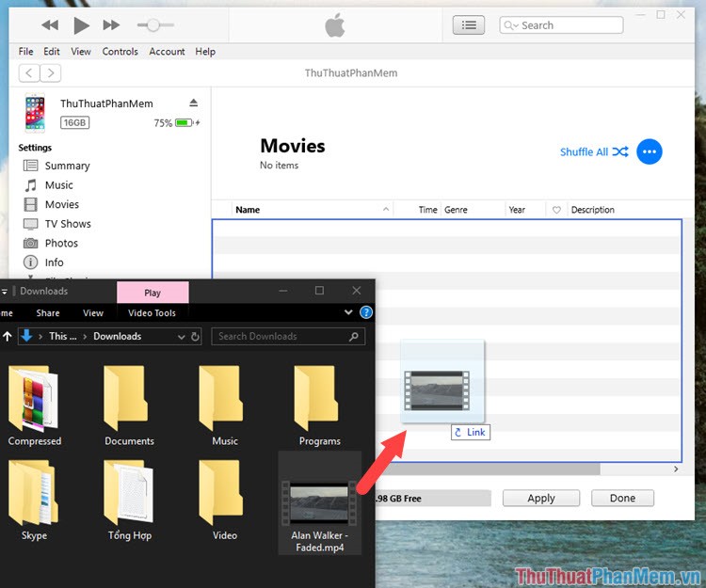This screenshot has height=588, width=706.
Task: Click the Explorer up-directory arrow
Action: [x=8, y=336]
